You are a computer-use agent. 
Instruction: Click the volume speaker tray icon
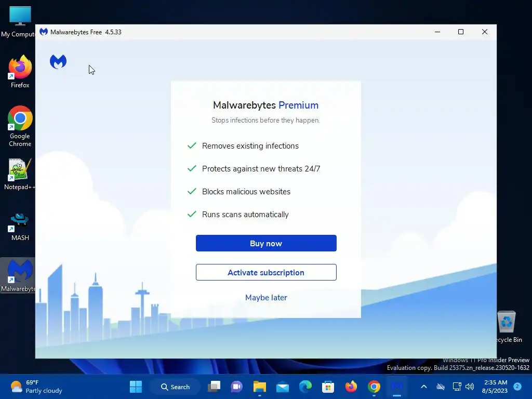(470, 387)
